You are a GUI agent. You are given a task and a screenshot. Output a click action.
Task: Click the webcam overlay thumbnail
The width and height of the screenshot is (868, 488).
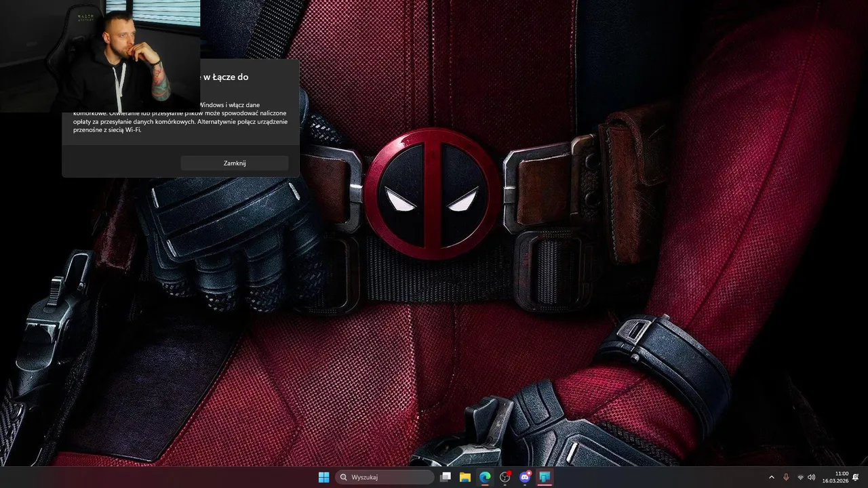(x=100, y=56)
